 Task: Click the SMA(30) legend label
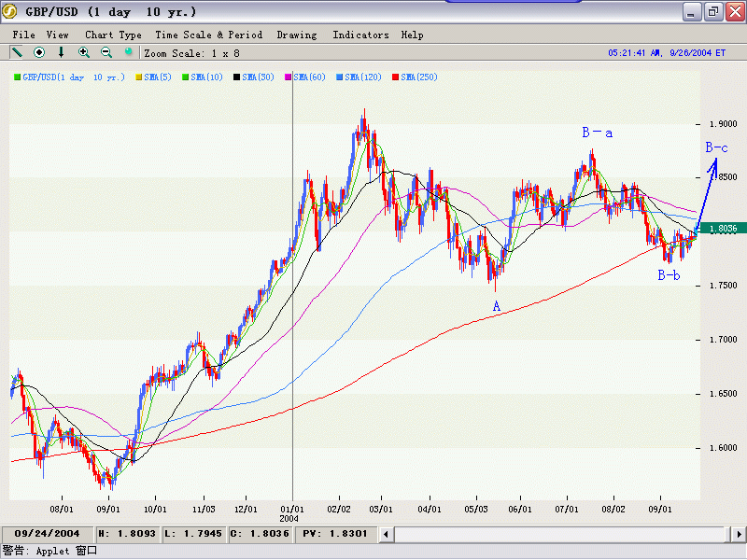click(259, 77)
